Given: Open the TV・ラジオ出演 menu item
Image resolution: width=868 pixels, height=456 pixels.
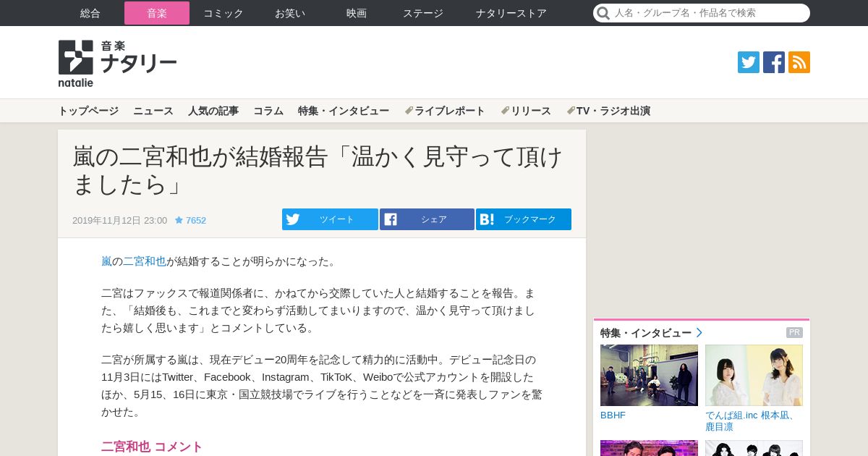Looking at the screenshot, I should [x=608, y=111].
